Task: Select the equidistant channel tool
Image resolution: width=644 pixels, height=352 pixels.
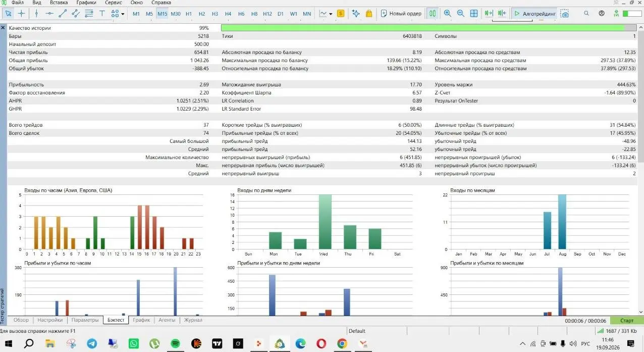Action: pos(76,14)
